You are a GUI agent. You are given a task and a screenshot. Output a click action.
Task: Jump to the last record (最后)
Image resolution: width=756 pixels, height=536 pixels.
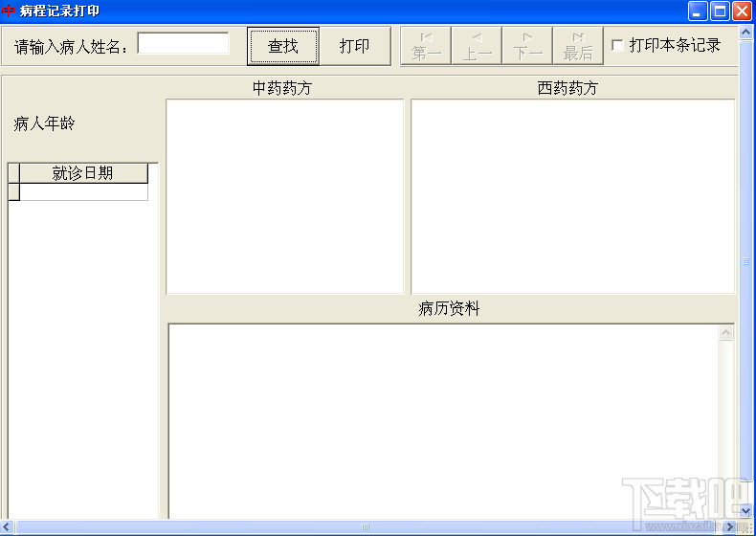point(578,46)
